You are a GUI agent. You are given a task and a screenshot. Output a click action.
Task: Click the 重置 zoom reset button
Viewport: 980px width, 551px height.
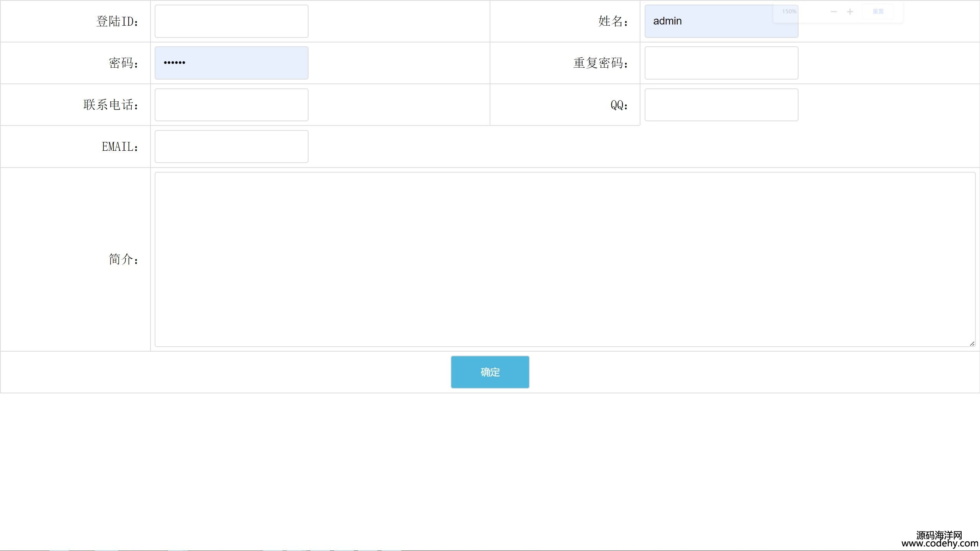(x=878, y=12)
